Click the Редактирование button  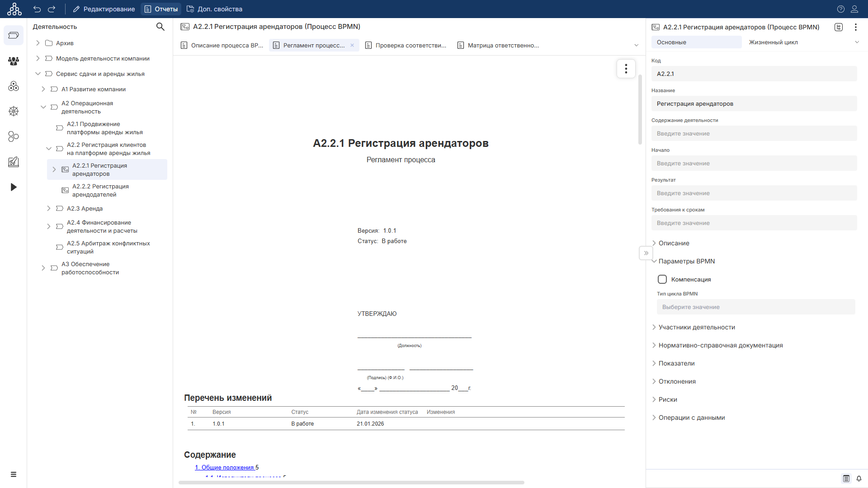(x=104, y=9)
